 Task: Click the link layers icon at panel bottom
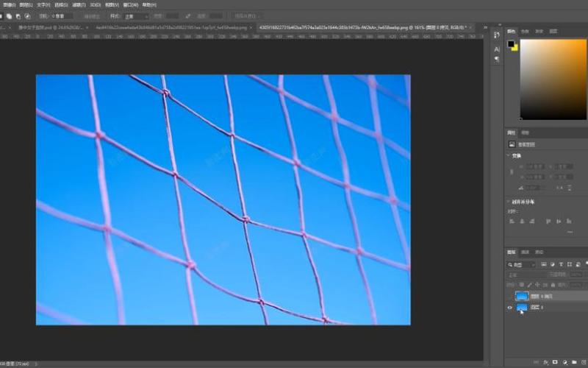click(x=537, y=362)
